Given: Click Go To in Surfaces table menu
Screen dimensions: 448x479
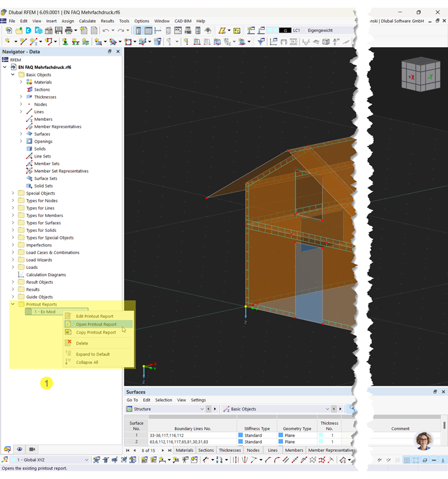Looking at the screenshot, I should [132, 400].
